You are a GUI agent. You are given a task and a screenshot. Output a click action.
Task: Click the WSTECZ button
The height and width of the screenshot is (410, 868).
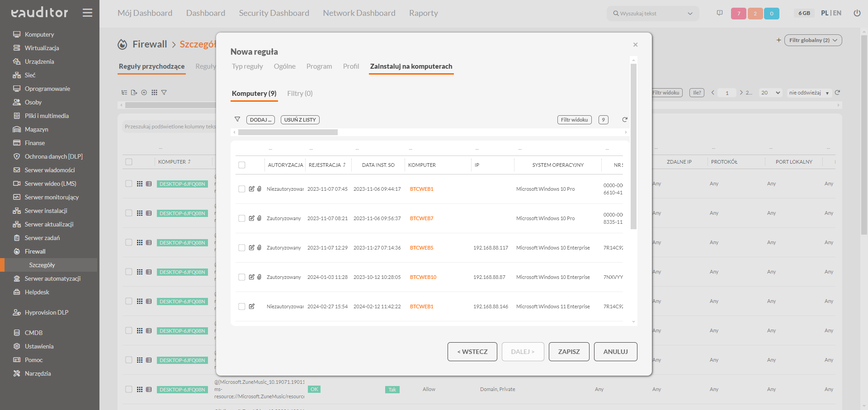coord(472,352)
